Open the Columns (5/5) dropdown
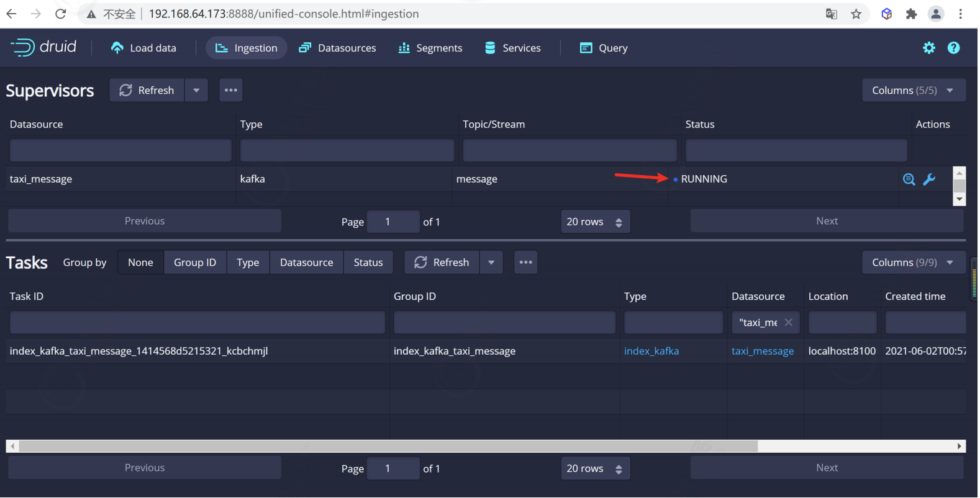This screenshot has height=498, width=980. coord(914,90)
